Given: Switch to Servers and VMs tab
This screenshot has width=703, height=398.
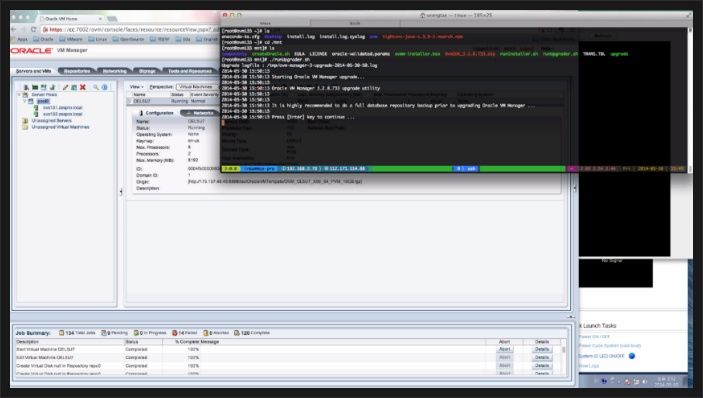Looking at the screenshot, I should (34, 71).
